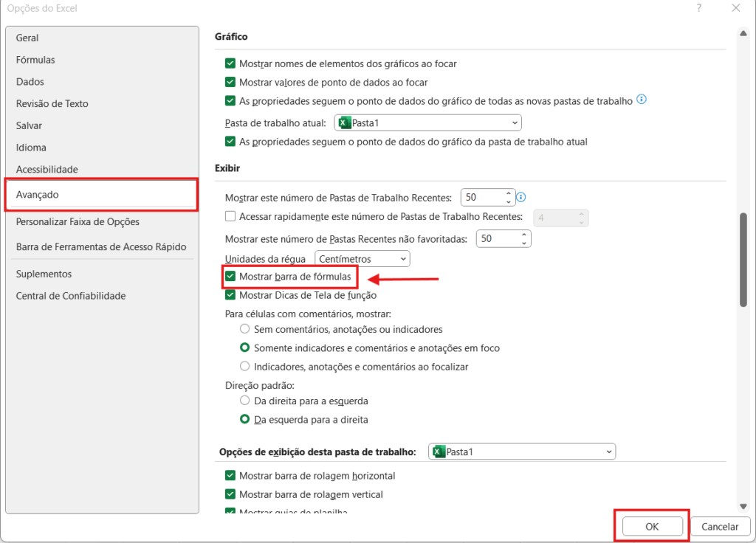Viewport: 756px width, 543px height.
Task: Click the Excel icon in workbook display options
Action: tap(439, 451)
